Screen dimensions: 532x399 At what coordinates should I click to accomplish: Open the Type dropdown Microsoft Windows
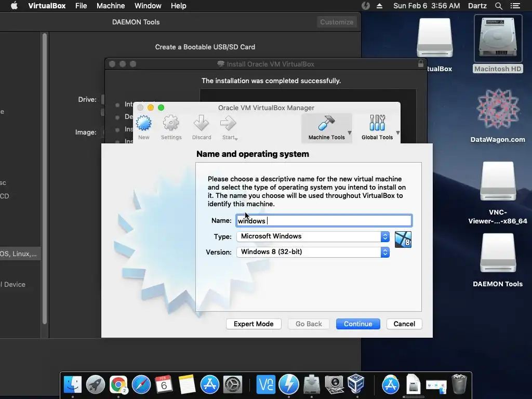tap(313, 236)
